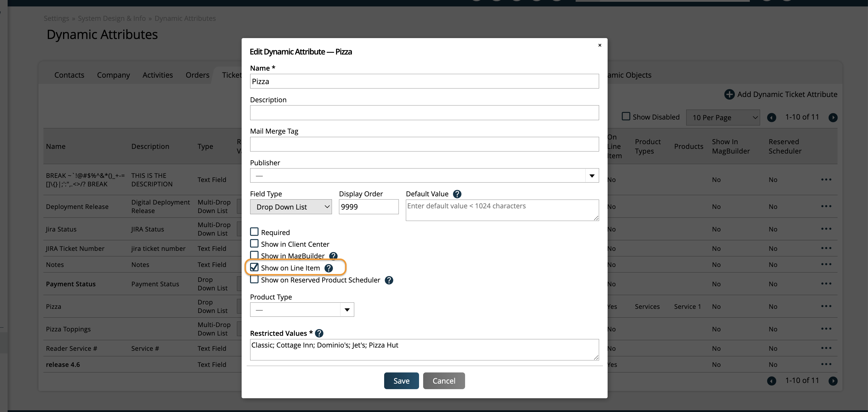Cancel editing the Pizza attribute
The height and width of the screenshot is (412, 868).
(443, 381)
